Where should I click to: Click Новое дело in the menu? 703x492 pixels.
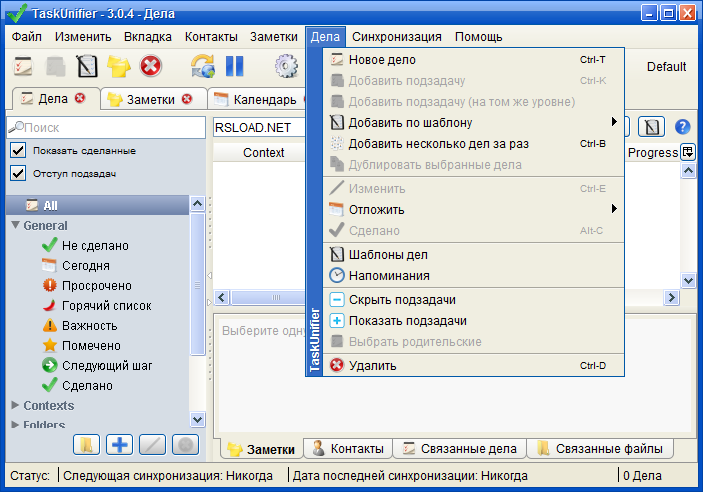(473, 60)
